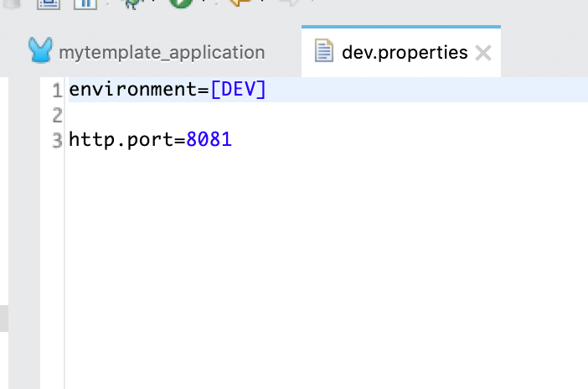Viewport: 588px width, 389px height.
Task: Open the Back history dropdown arrow
Action: [x=262, y=1]
